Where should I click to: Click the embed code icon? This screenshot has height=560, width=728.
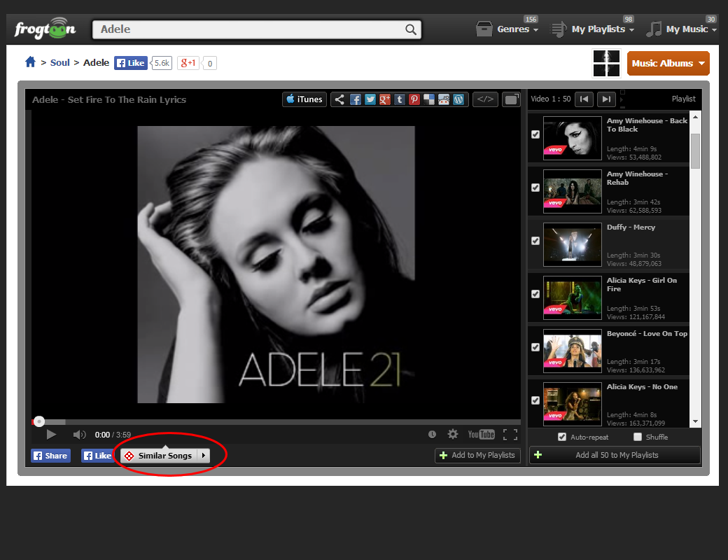(484, 99)
